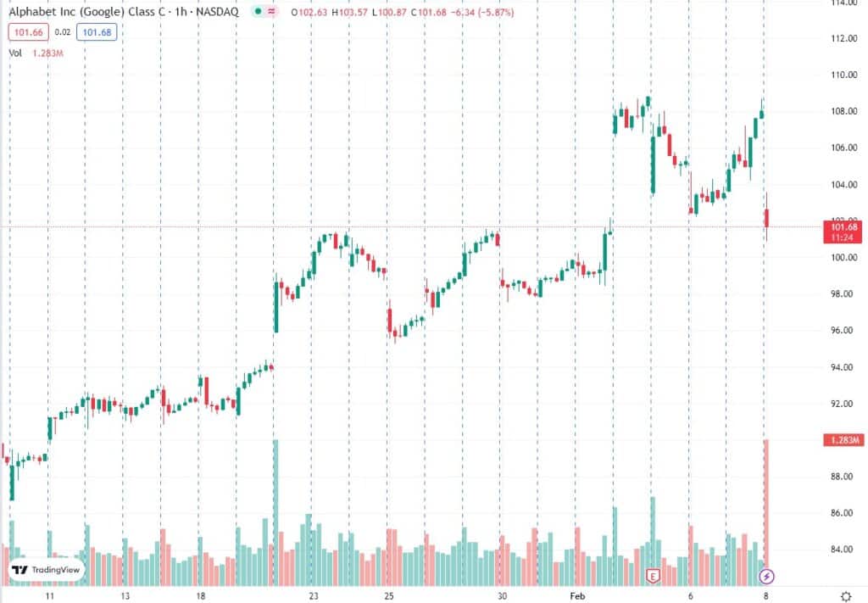Click the red 101.66 sell price button

click(x=26, y=33)
